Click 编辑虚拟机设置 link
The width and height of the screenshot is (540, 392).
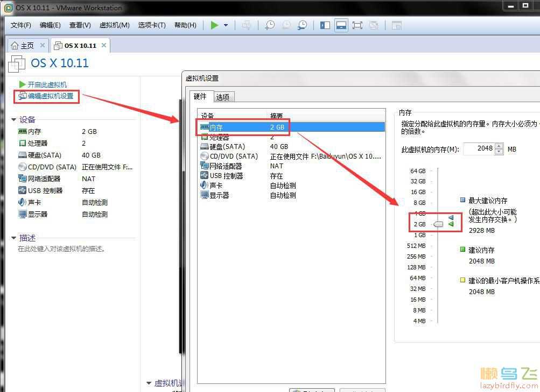point(46,96)
